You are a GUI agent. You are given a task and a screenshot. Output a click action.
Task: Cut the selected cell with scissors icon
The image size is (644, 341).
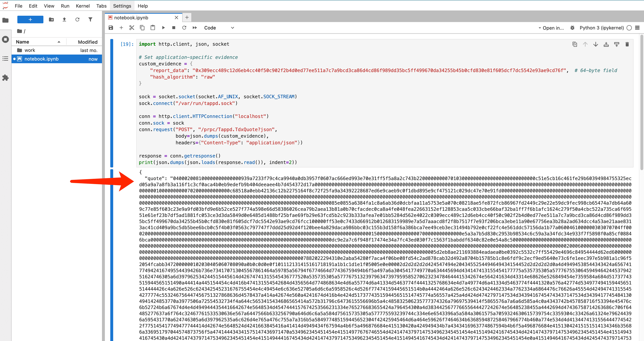pyautogui.click(x=132, y=28)
